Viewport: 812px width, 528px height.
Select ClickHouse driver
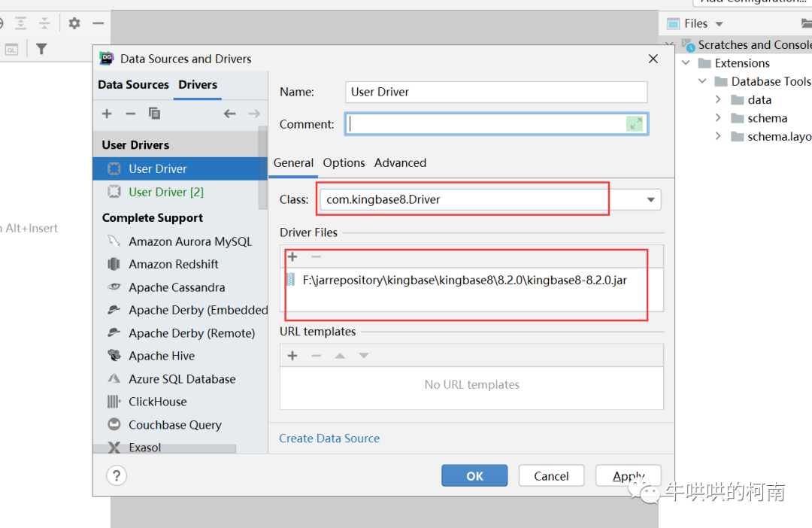[180, 402]
